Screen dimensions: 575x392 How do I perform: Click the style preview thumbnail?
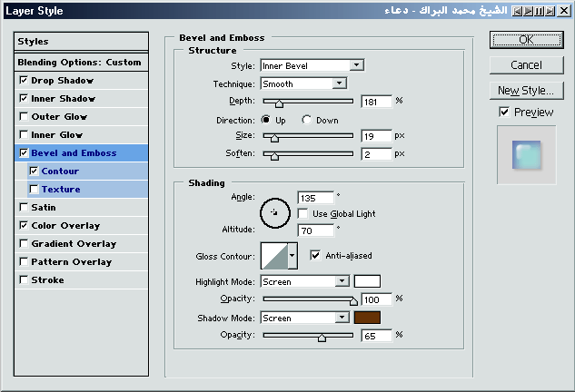point(527,155)
